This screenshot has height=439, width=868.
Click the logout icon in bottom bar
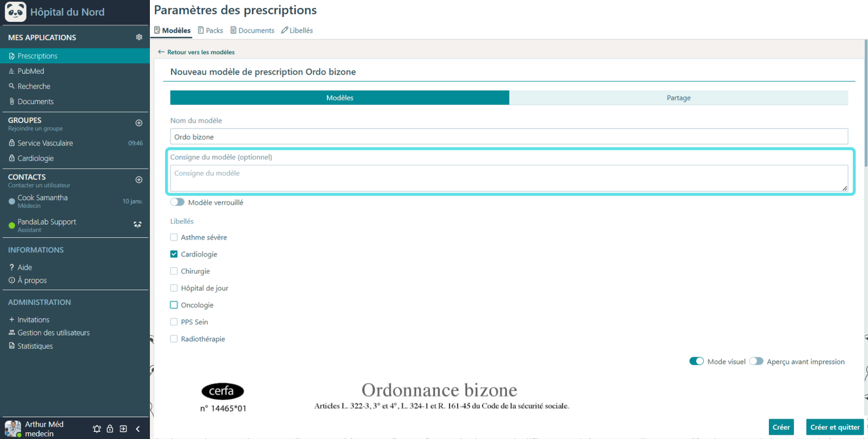(x=123, y=429)
